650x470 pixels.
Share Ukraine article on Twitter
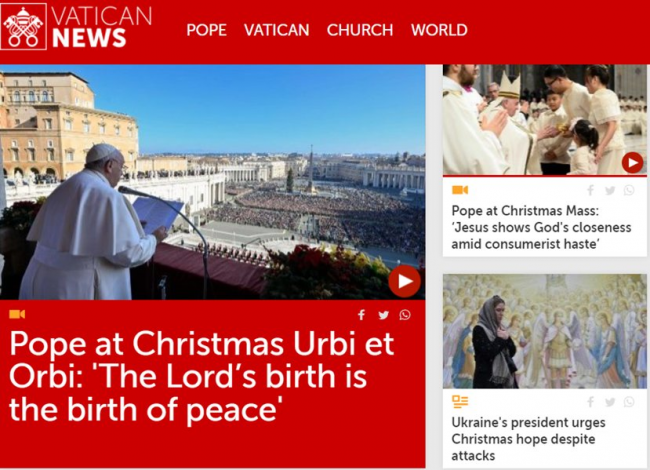[x=610, y=402]
